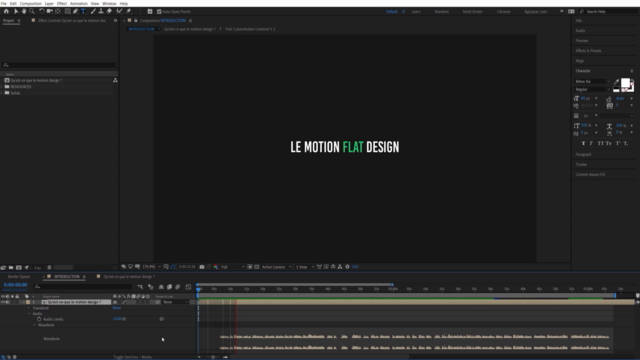Select the Zoom magnifier tool

[x=31, y=11]
